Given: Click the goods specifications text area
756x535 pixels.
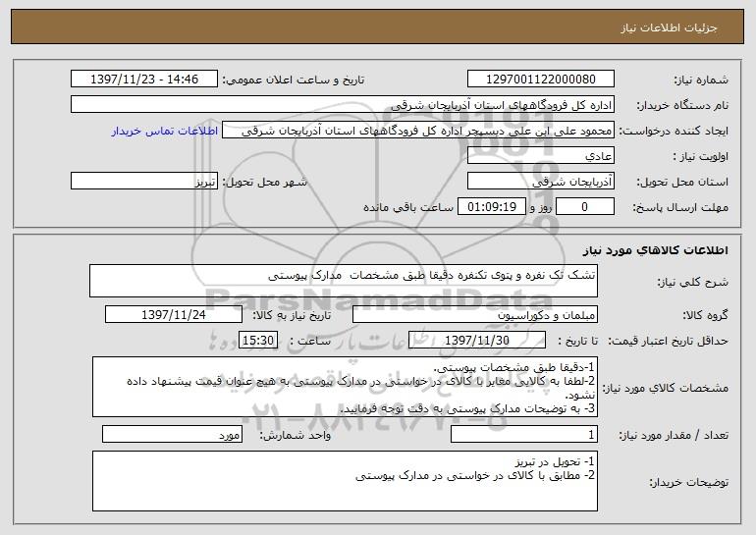Looking at the screenshot, I should 345,387.
